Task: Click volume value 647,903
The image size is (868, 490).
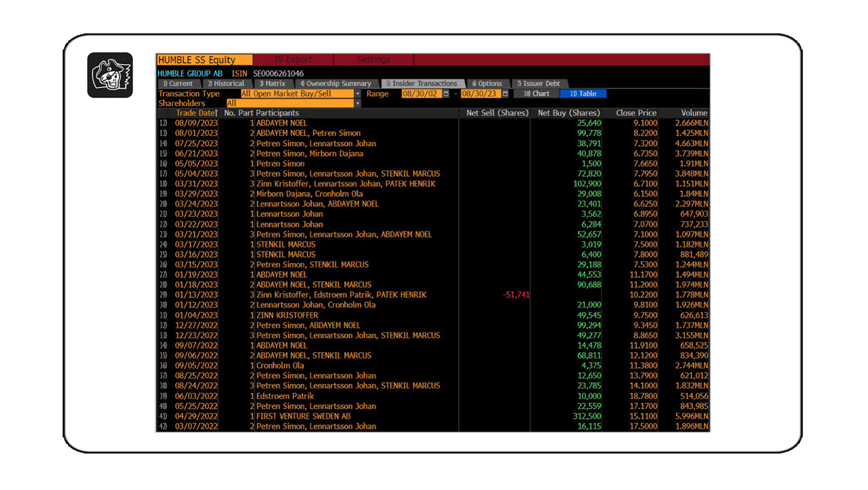Action: tap(693, 214)
